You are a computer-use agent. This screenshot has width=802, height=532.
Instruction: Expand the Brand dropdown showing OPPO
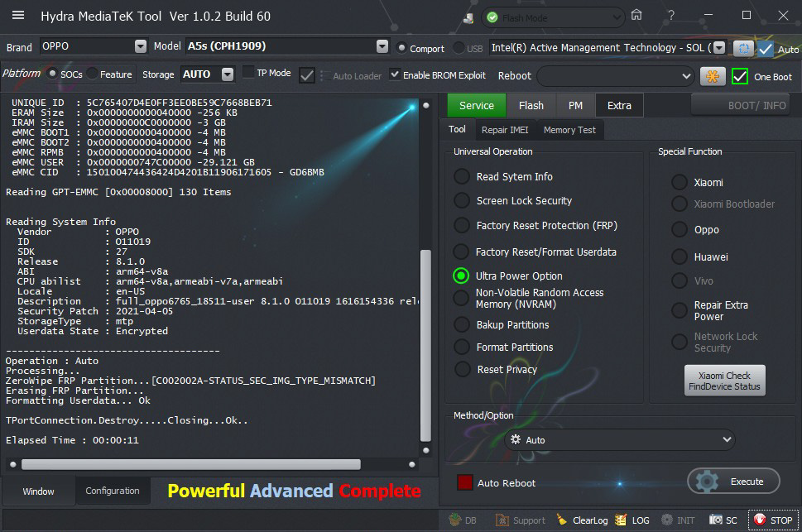(140, 46)
